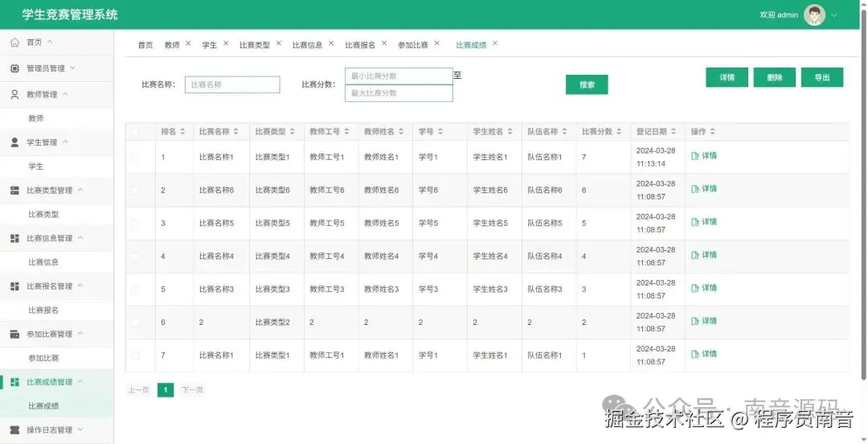Focus the 最小比赛分数 input

(399, 76)
